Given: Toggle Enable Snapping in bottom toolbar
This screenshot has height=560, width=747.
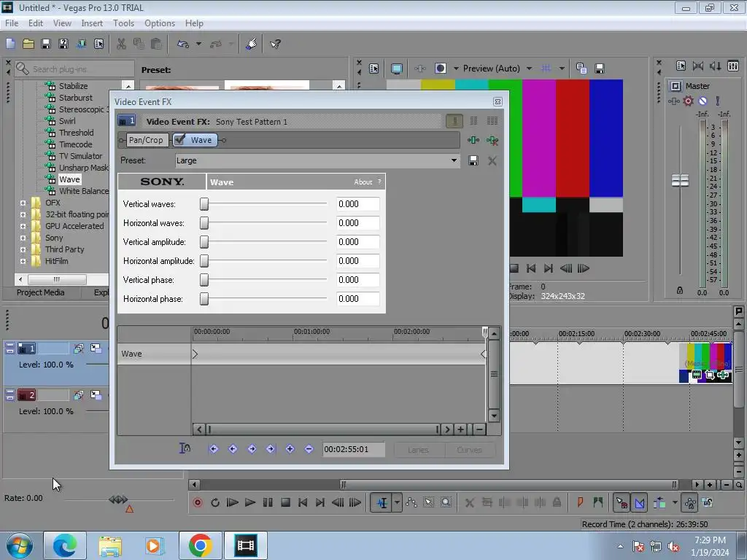Looking at the screenshot, I should [x=622, y=502].
